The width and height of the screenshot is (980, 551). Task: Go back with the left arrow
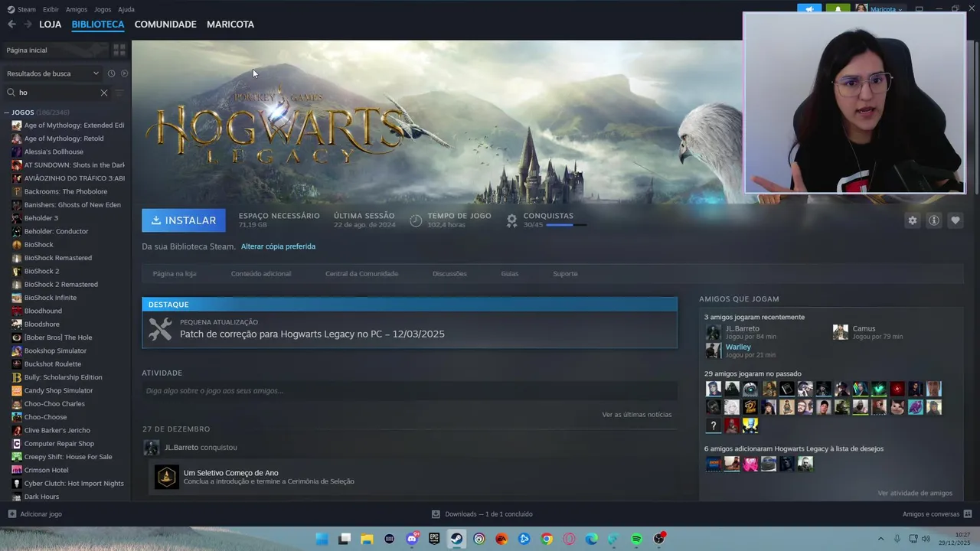pos(11,24)
